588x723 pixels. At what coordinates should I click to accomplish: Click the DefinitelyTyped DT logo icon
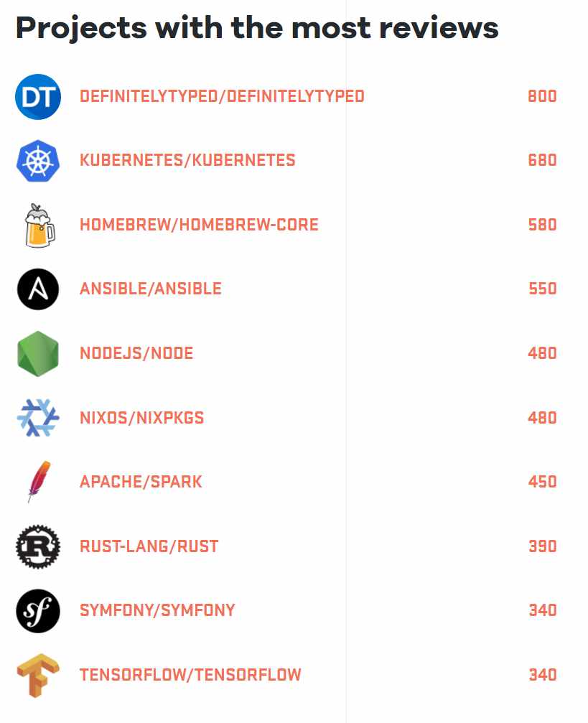pos(38,96)
